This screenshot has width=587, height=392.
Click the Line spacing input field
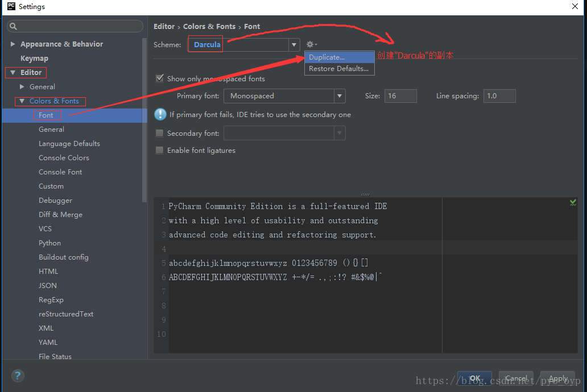pos(499,96)
